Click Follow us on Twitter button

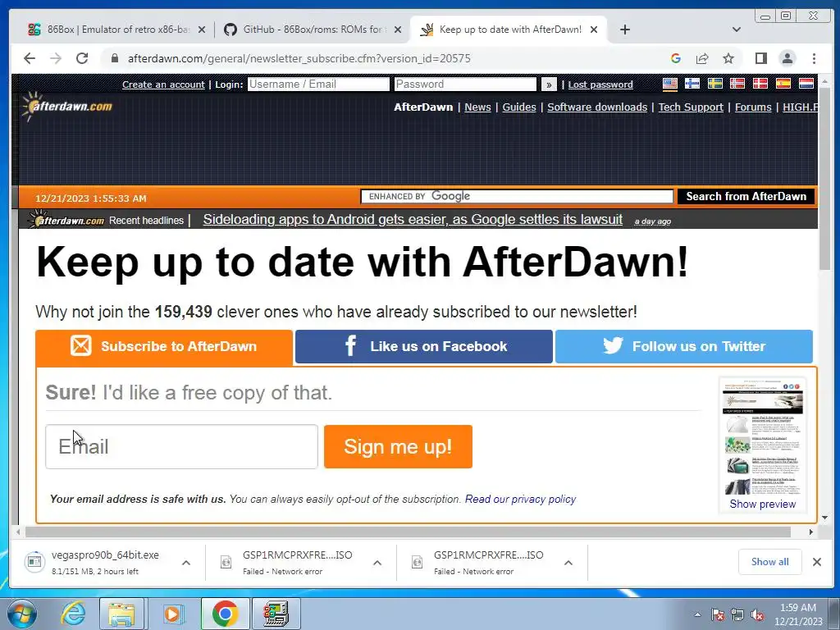point(684,347)
